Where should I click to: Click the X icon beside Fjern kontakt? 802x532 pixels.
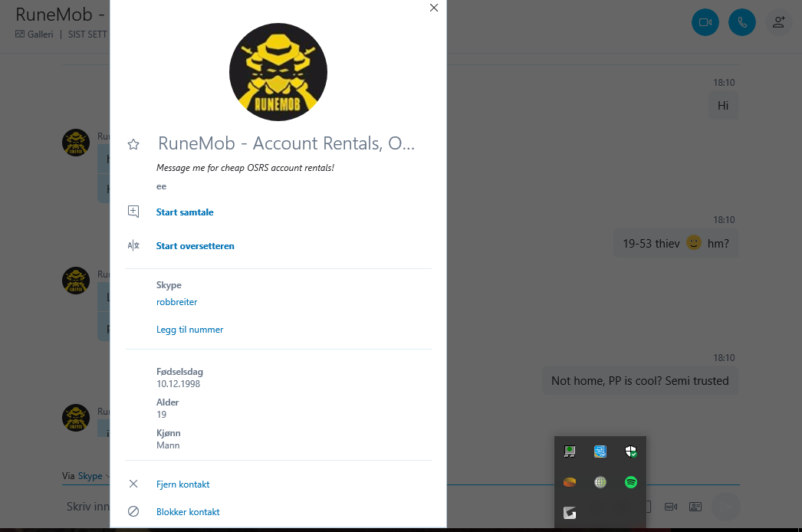(133, 484)
